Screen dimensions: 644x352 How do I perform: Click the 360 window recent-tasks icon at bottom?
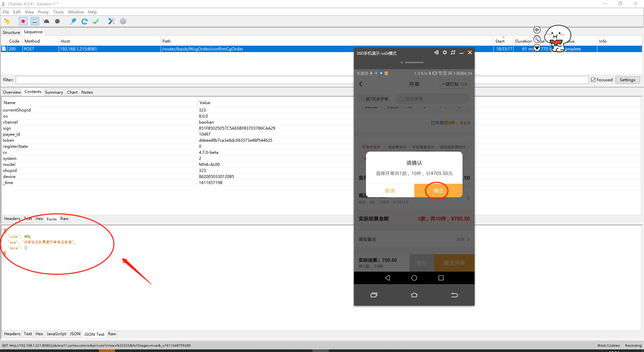pyautogui.click(x=374, y=295)
